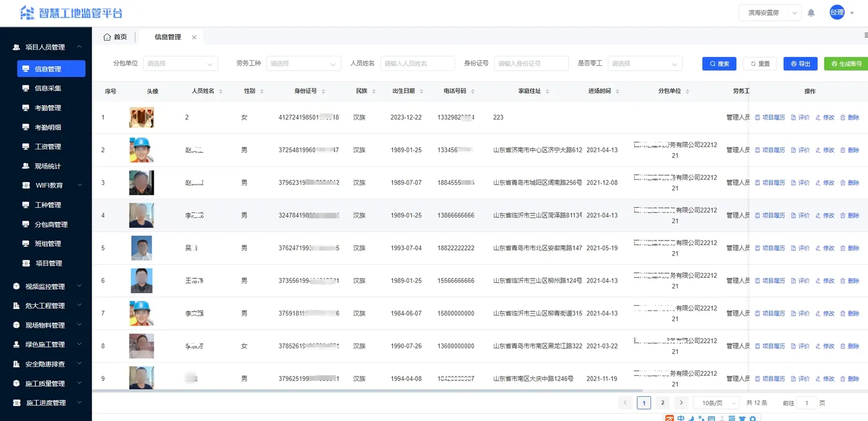Click 删除 for row 4

(849, 215)
